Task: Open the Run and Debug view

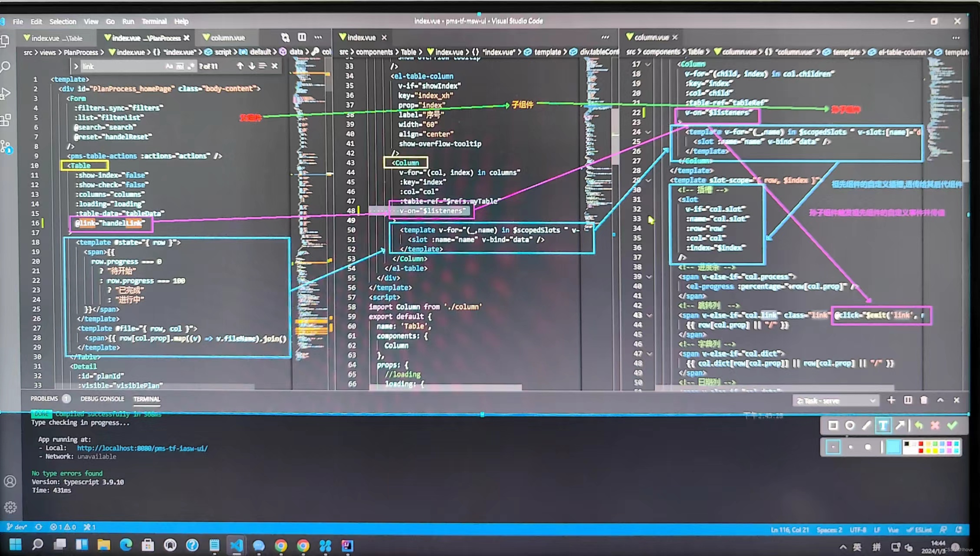Action: 6,94
